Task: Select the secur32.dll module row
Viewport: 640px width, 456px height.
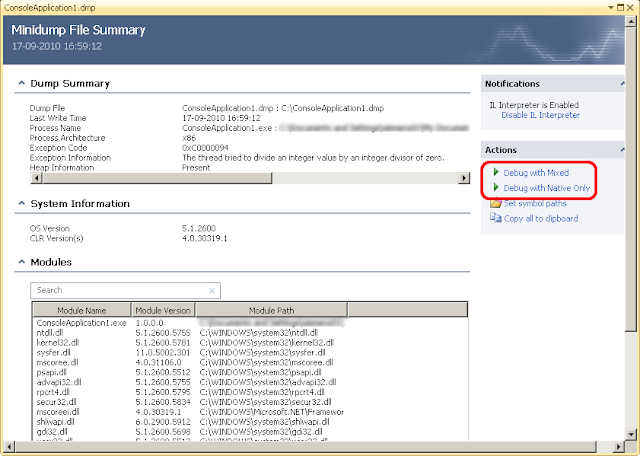Action: (x=250, y=402)
